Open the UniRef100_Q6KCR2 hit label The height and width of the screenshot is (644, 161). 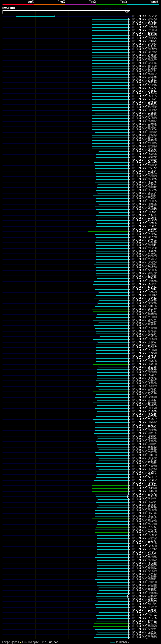click(144, 25)
